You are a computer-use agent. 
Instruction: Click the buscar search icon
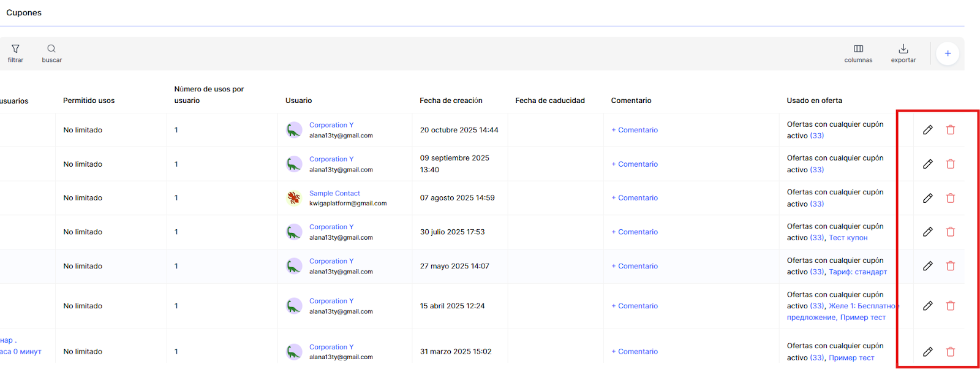[x=51, y=49]
